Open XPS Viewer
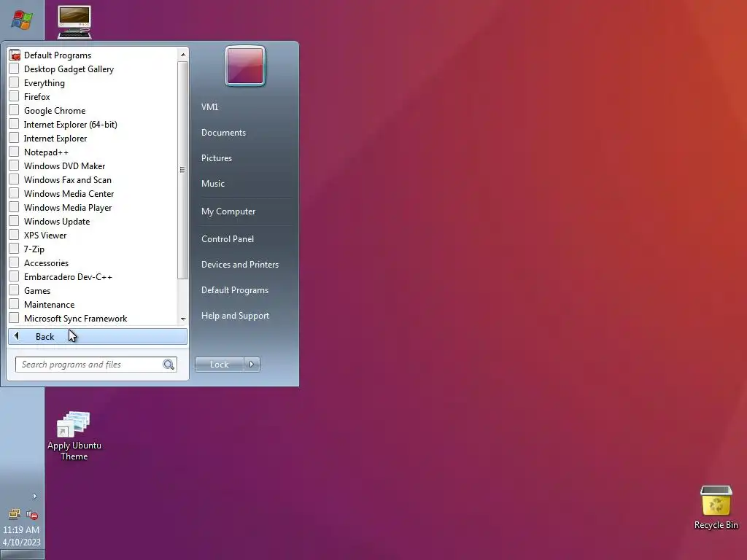This screenshot has height=560, width=747. (x=93, y=235)
